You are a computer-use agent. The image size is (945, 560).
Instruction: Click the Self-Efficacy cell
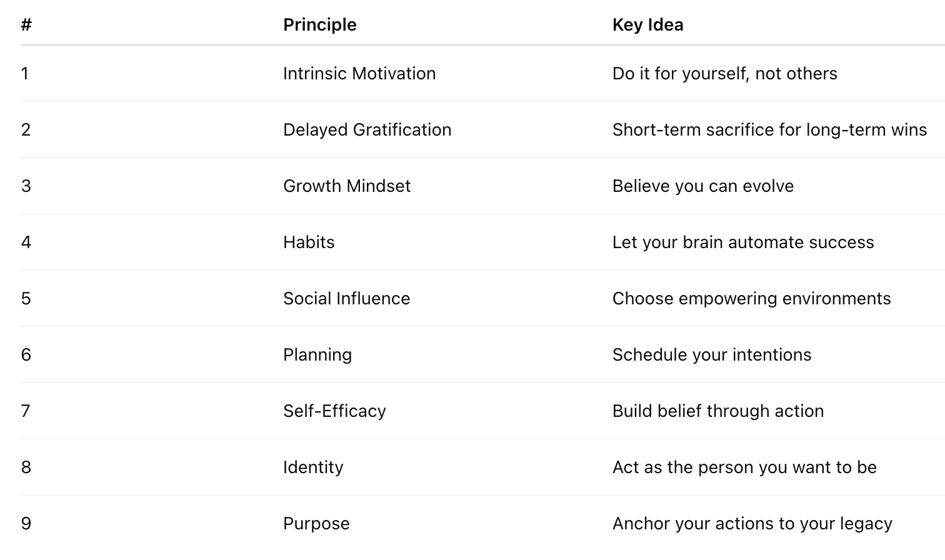tap(334, 411)
